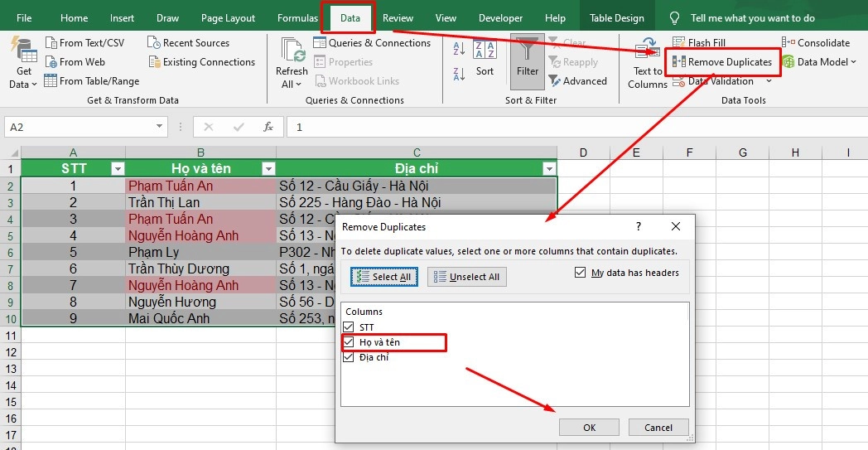
Task: Click the Filter funnel icon
Action: pos(527,51)
